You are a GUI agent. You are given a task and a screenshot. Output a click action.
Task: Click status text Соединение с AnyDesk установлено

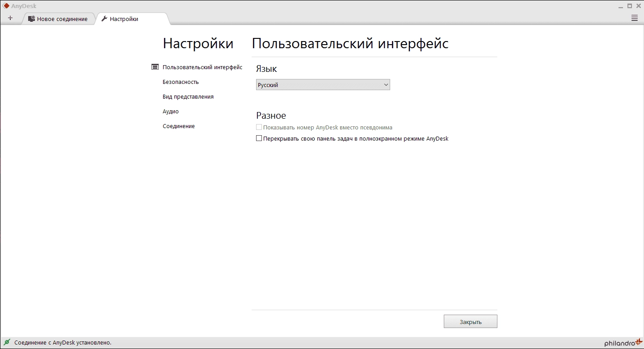(63, 343)
